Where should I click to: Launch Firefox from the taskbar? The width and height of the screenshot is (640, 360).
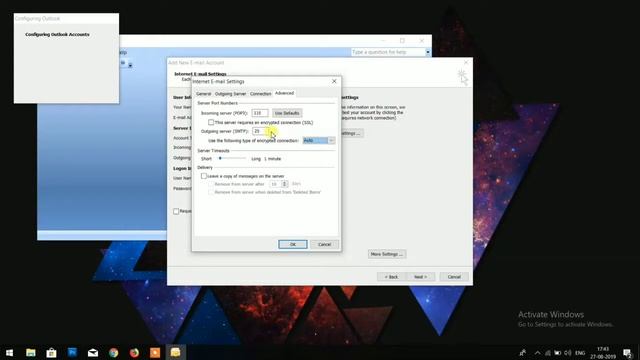point(134,353)
